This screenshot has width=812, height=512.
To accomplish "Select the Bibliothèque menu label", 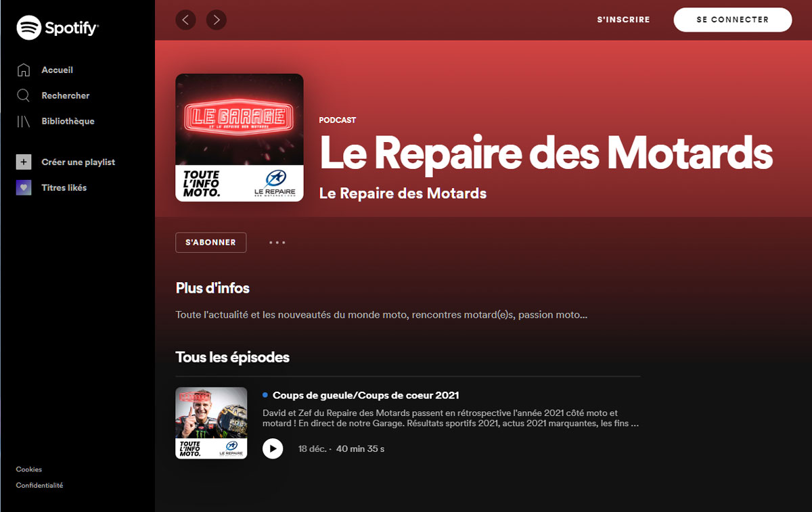I will (x=68, y=121).
